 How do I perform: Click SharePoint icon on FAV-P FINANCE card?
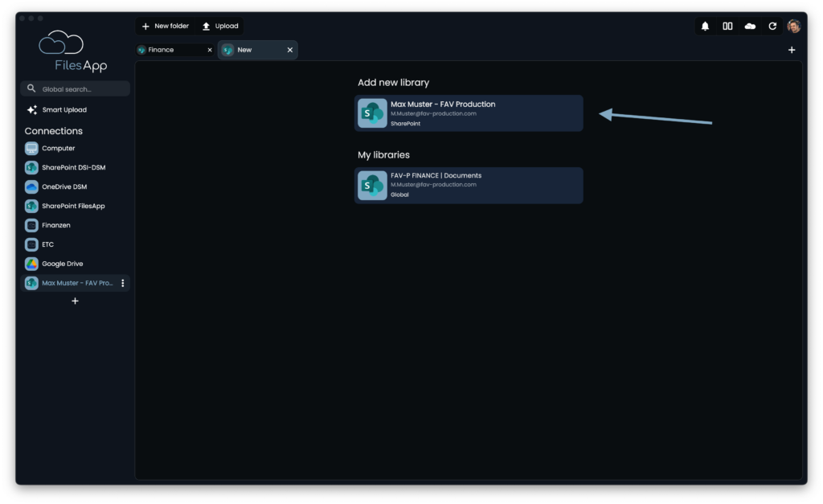pyautogui.click(x=372, y=186)
